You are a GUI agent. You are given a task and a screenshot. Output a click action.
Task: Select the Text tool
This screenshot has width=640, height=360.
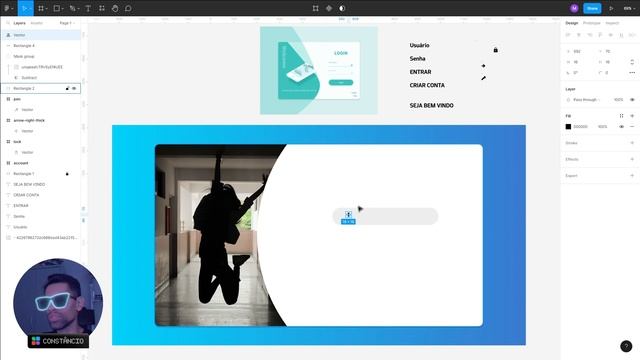(x=88, y=8)
